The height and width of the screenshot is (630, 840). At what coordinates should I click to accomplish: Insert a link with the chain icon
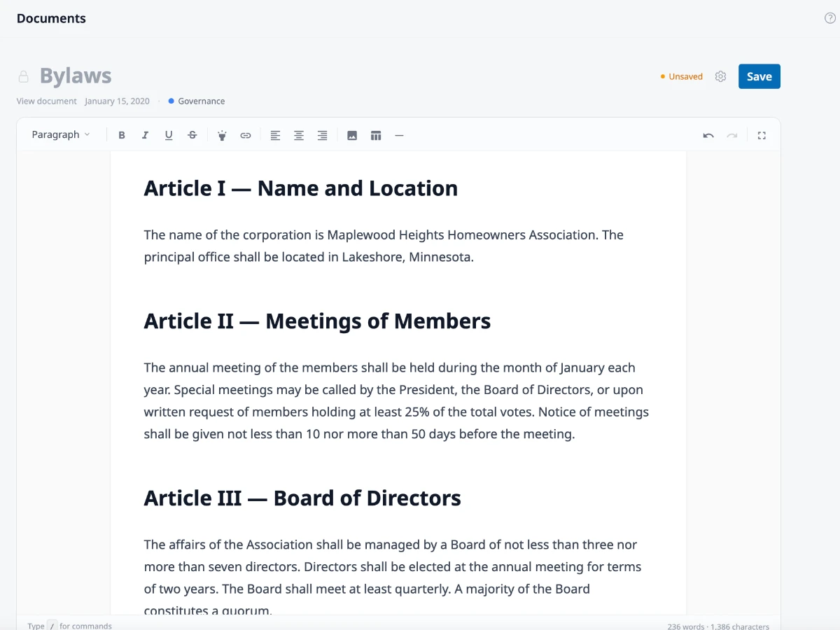[246, 135]
